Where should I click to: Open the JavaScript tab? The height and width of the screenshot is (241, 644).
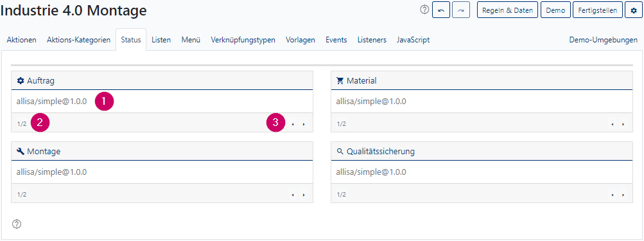413,40
